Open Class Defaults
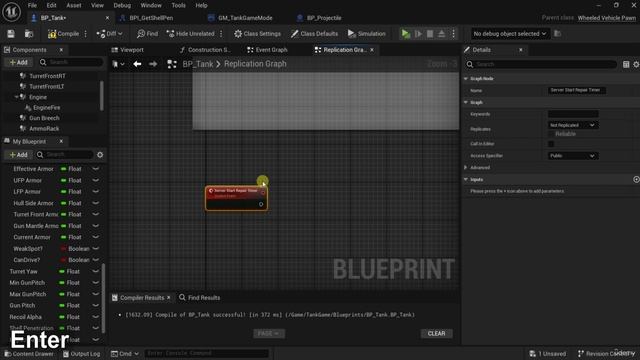This screenshot has height=360, width=640. [x=314, y=34]
